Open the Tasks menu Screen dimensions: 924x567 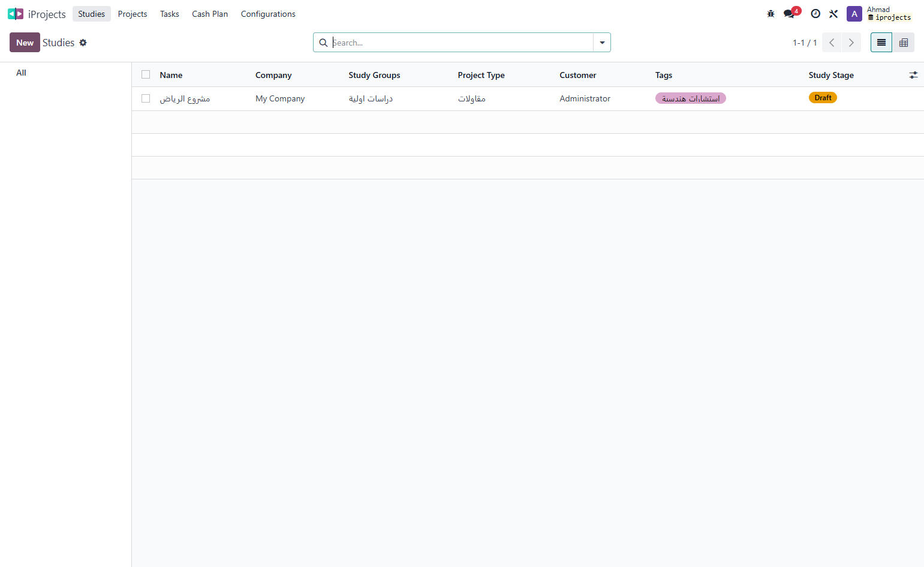pyautogui.click(x=170, y=14)
